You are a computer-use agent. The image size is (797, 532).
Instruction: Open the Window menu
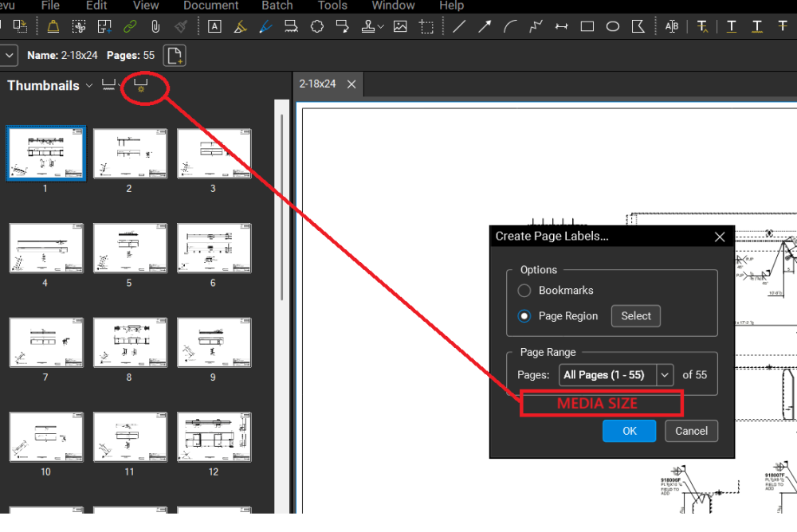point(393,6)
